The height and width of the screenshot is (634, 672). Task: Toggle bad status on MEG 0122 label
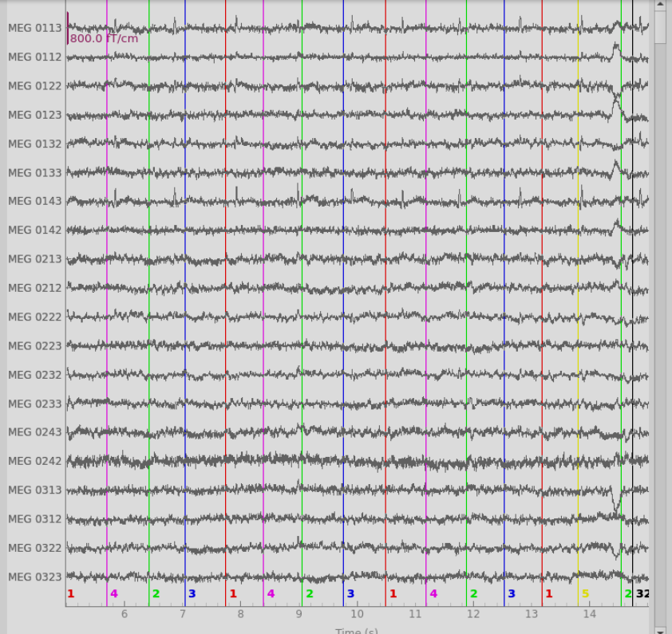[34, 86]
